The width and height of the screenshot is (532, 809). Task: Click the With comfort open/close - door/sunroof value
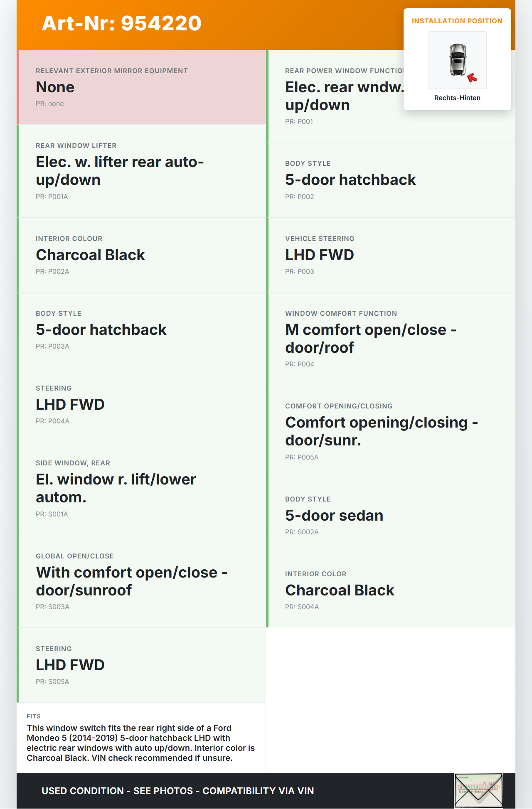pyautogui.click(x=131, y=581)
